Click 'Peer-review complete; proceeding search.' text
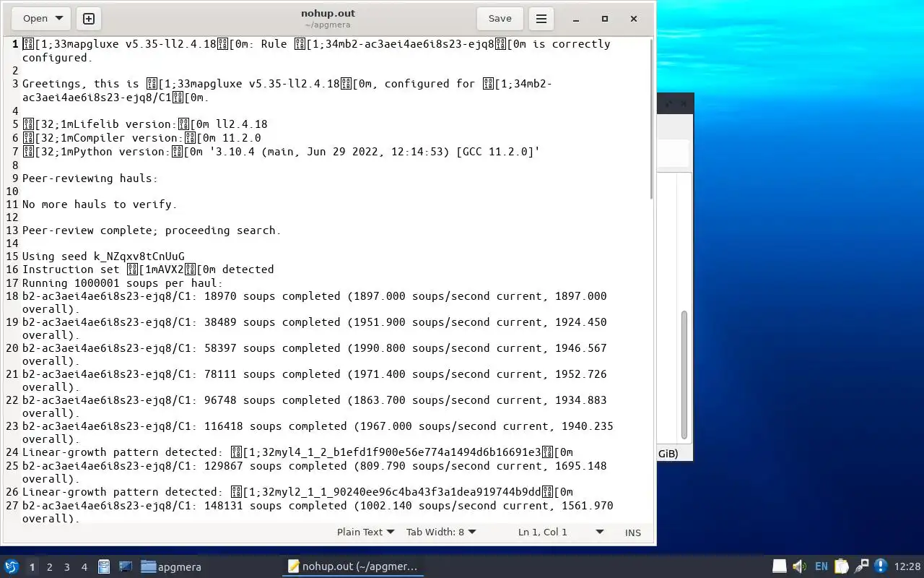The height and width of the screenshot is (578, 924). (152, 230)
